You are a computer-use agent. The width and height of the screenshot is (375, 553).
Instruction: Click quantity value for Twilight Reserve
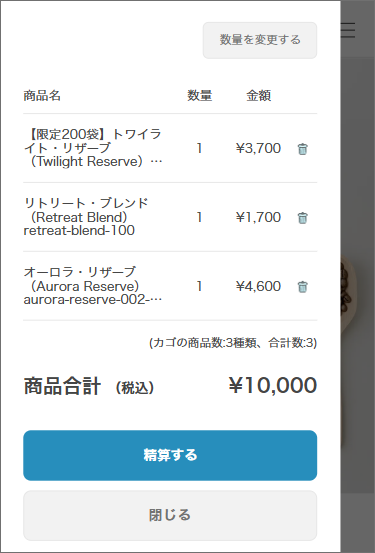[x=199, y=148]
